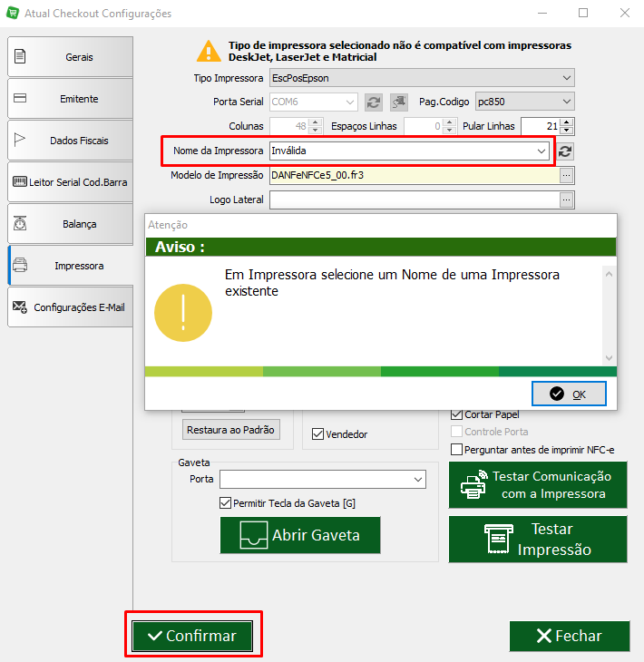Refresh the printer names list icon
Screen dimensions: 644x662
coord(565,151)
